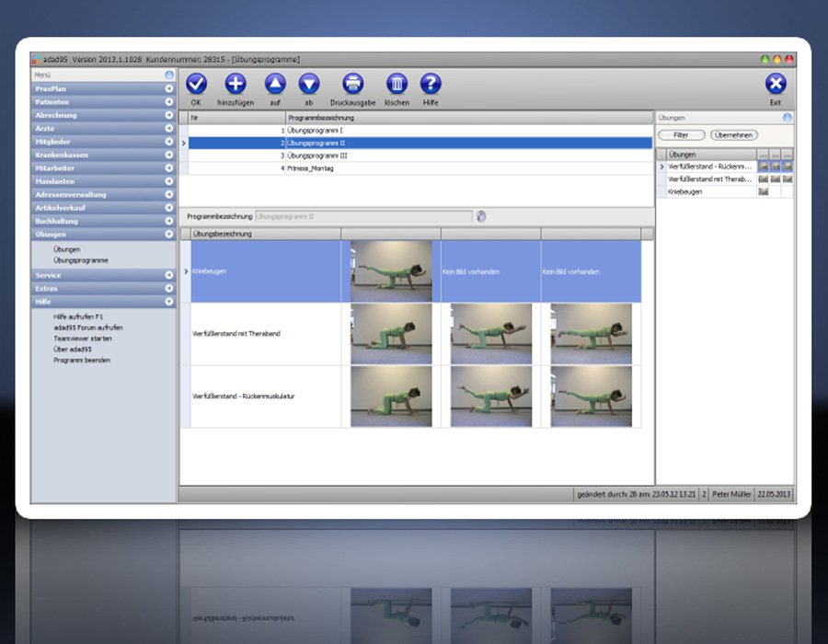Click into the Programmbezeichnung text field
Screen dimensions: 828x644
[x=363, y=216]
